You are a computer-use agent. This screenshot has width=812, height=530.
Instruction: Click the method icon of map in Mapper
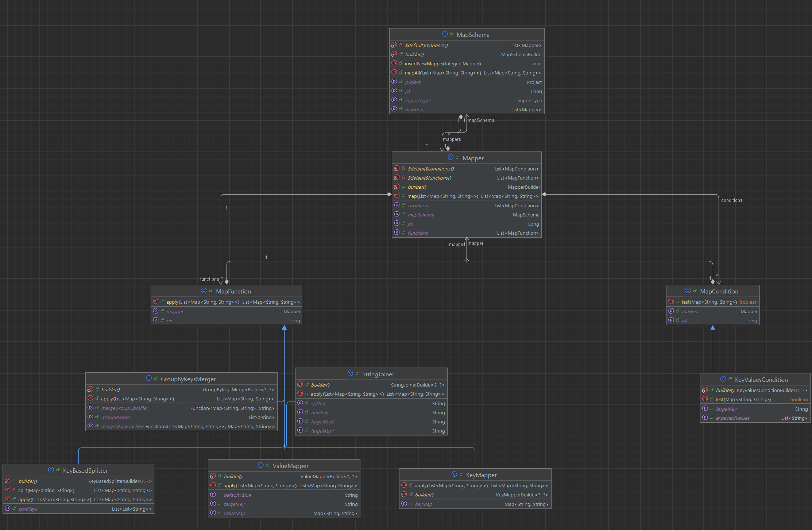tap(397, 196)
